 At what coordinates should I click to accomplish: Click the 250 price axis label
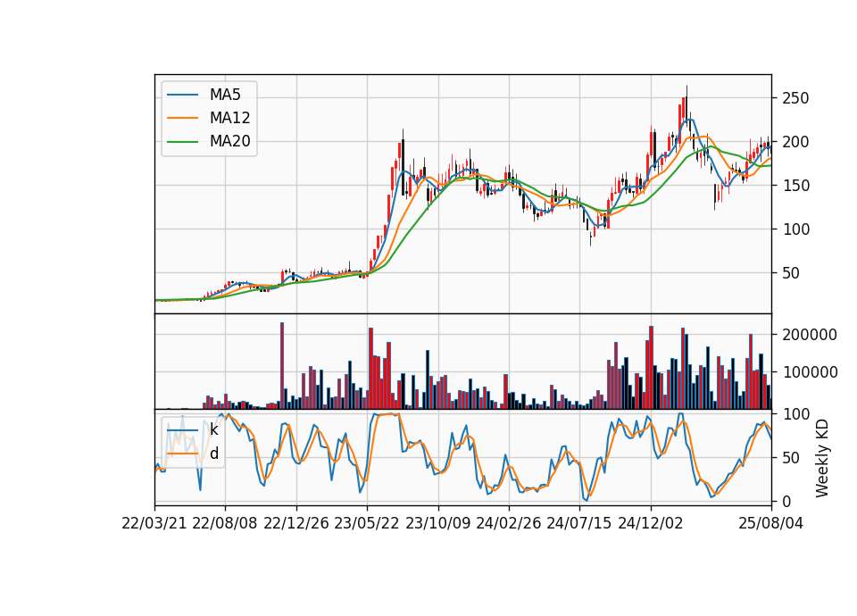click(x=795, y=98)
